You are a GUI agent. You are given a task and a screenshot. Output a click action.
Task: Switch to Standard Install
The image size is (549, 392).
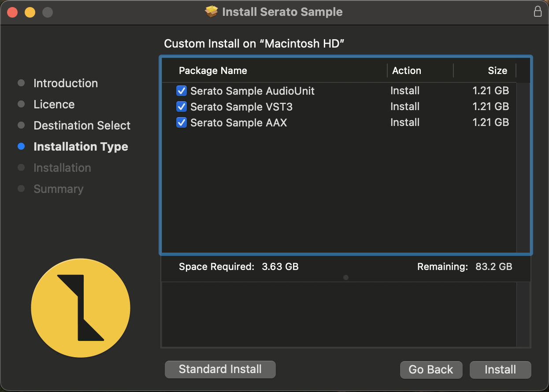(x=220, y=369)
